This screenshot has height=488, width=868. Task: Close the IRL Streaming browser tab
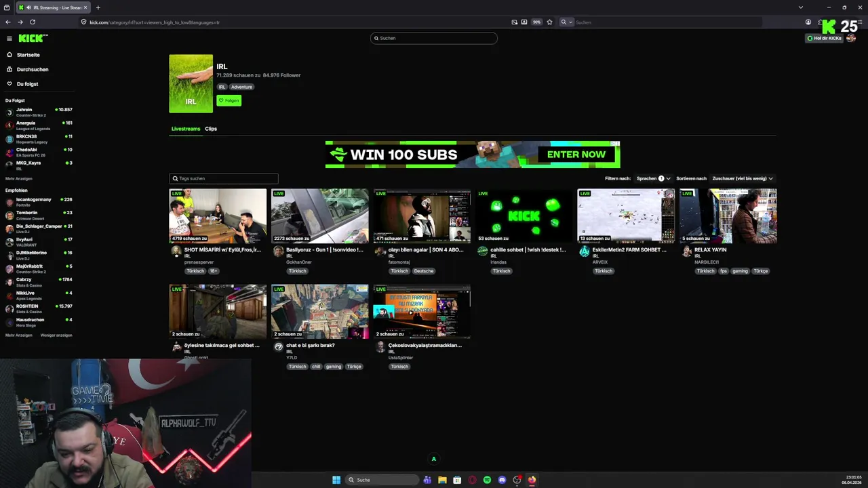85,7
